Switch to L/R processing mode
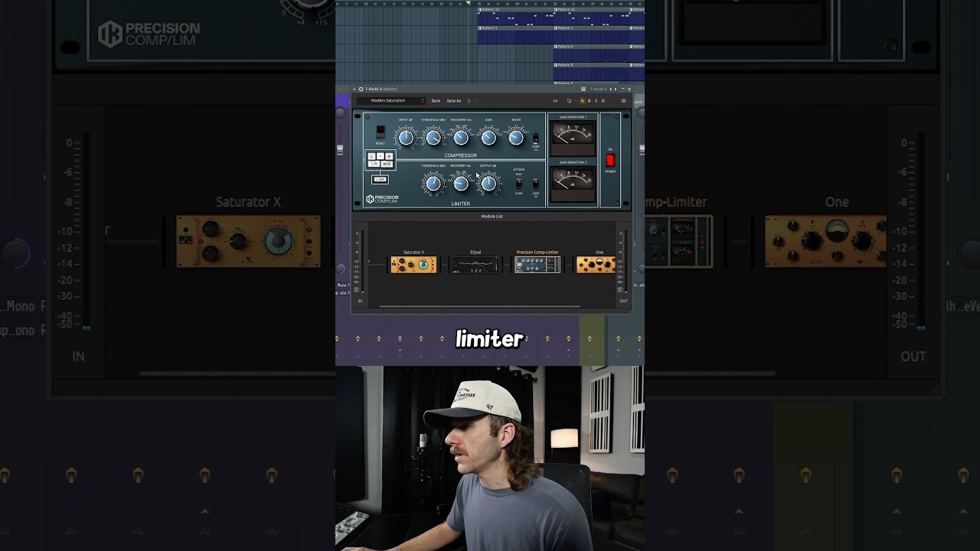980x551 pixels. [374, 164]
